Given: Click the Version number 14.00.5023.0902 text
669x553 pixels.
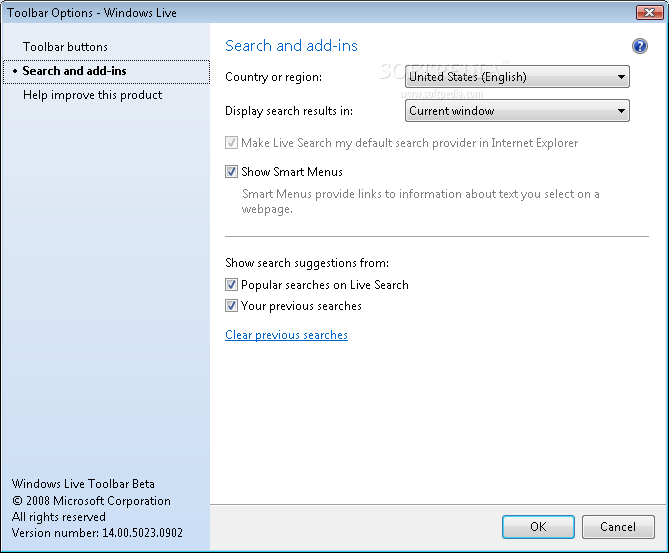Looking at the screenshot, I should (97, 533).
